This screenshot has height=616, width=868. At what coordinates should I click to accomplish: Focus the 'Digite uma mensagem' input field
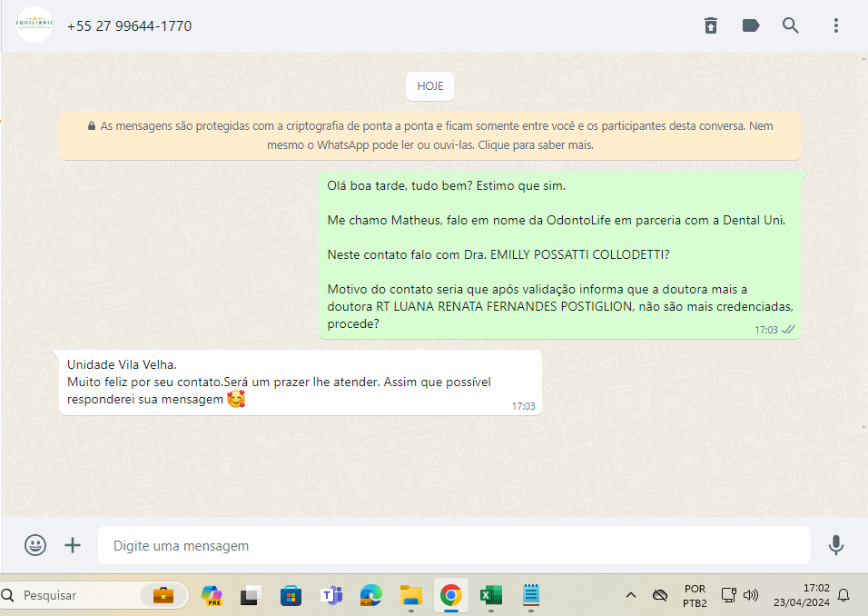click(x=454, y=546)
